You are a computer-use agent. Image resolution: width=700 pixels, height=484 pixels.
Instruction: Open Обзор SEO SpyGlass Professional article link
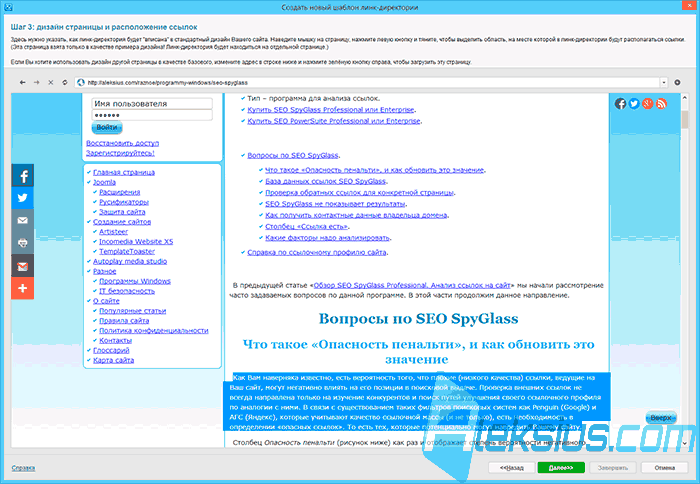coord(412,285)
